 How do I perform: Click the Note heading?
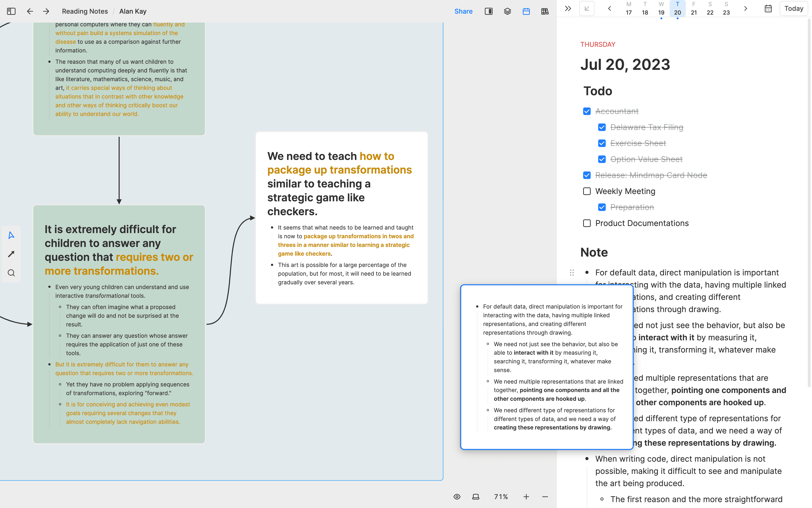(x=594, y=252)
